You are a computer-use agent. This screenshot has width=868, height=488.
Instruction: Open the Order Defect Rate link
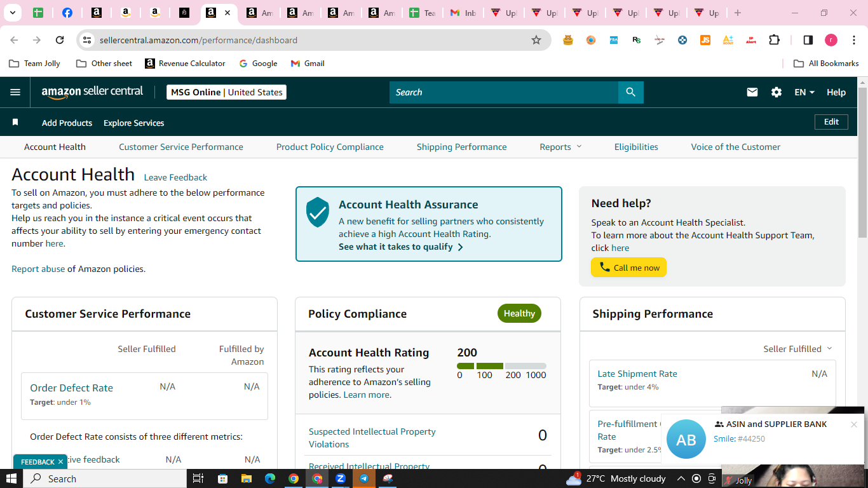(x=71, y=388)
